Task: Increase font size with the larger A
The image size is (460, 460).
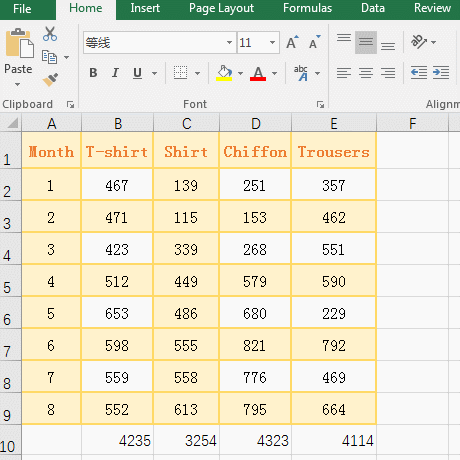Action: pyautogui.click(x=292, y=42)
